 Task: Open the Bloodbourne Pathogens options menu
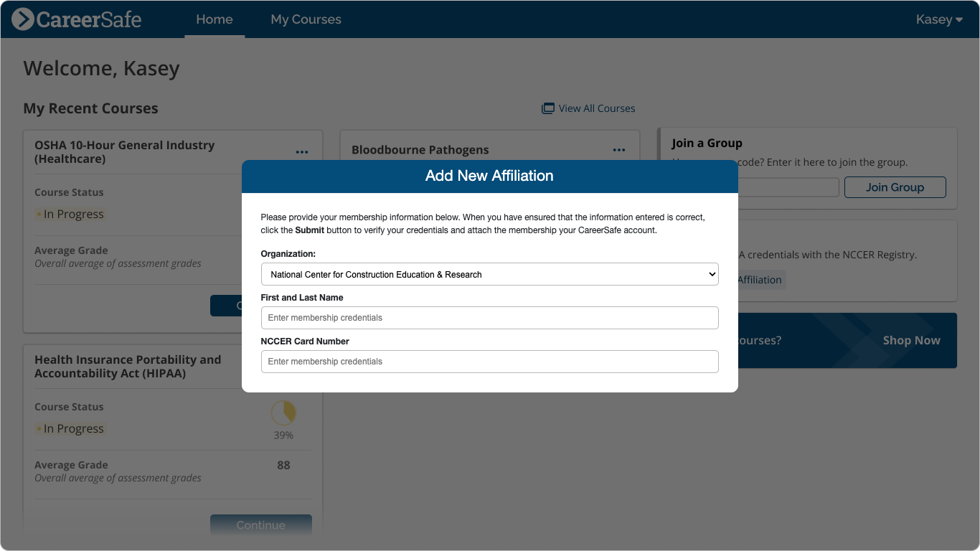[x=619, y=150]
